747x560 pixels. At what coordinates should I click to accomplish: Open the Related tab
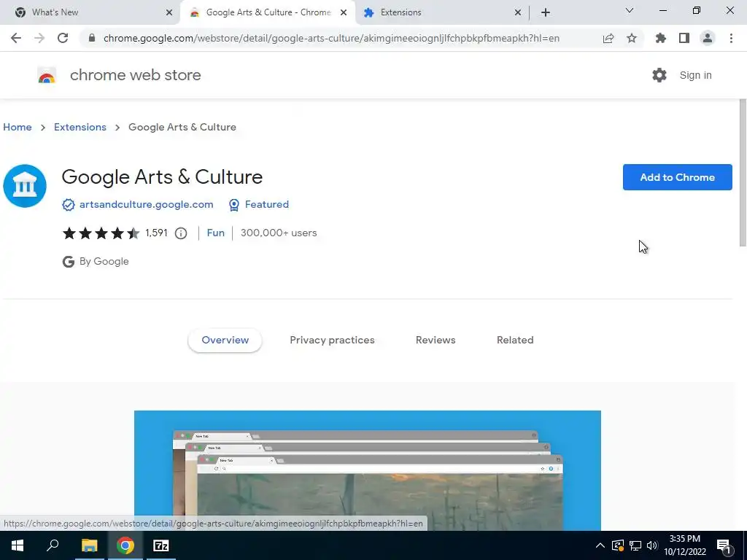click(515, 340)
